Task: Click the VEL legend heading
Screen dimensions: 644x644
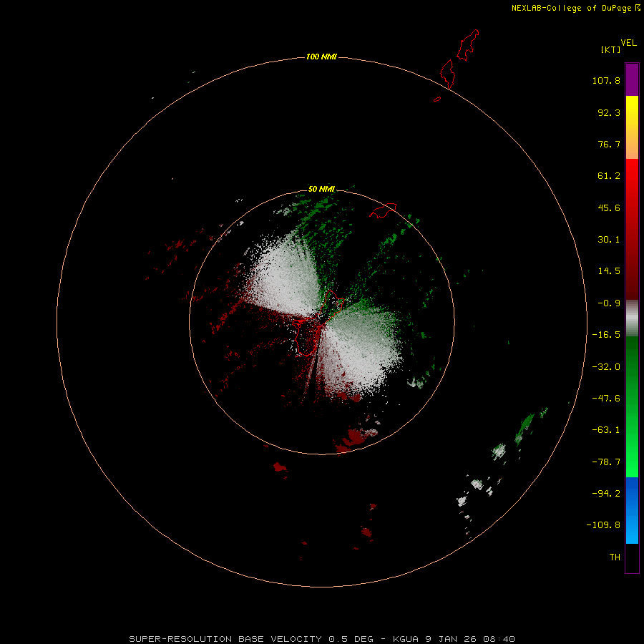Action: tap(628, 43)
